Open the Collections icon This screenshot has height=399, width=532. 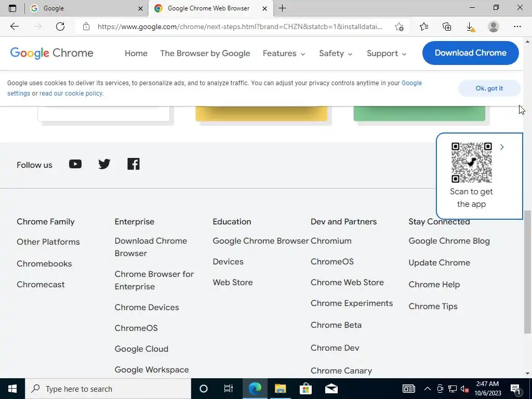(x=447, y=26)
